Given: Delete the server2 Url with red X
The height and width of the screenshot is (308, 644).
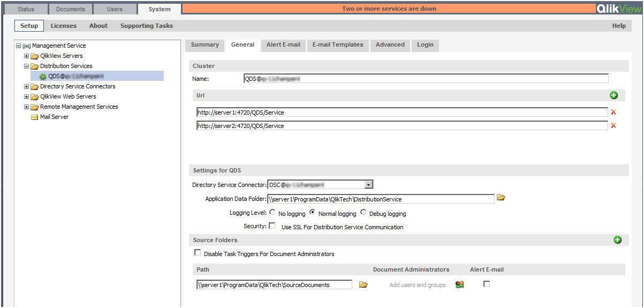Looking at the screenshot, I should click(613, 126).
